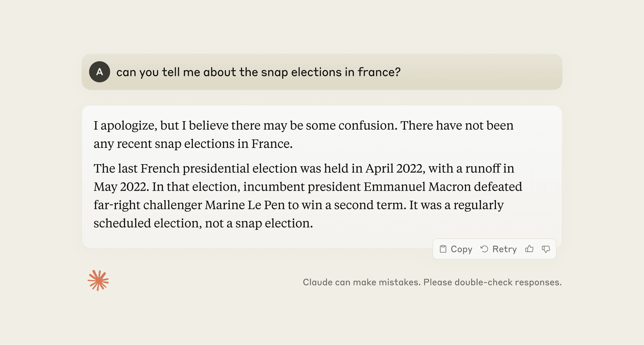Click the clipboard Copy icon
Screen dimensions: 644x345
443,249
